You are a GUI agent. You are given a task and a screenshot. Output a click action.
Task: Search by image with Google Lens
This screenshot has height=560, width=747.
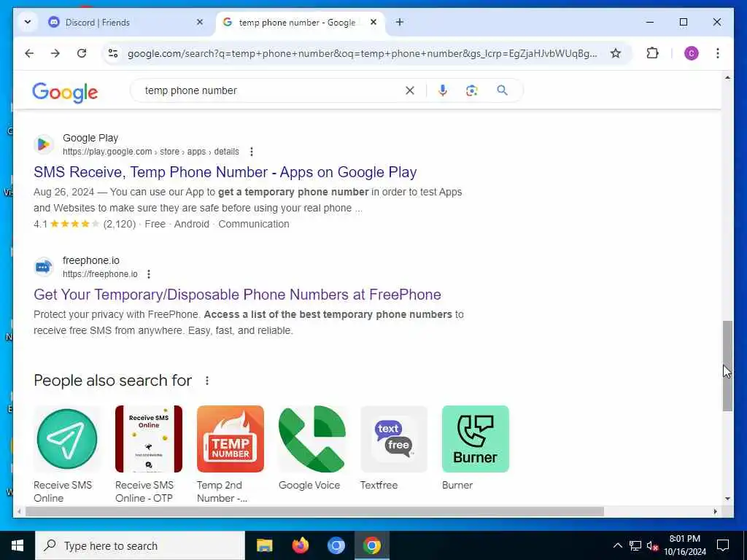coord(472,90)
